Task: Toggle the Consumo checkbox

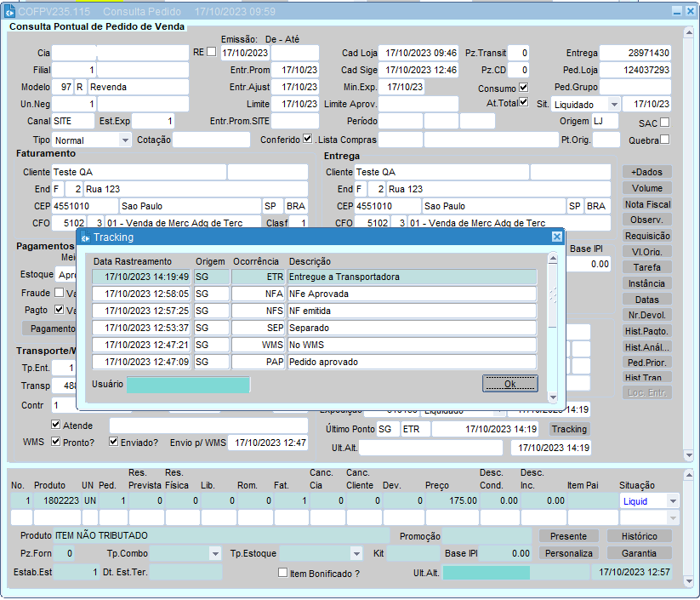Action: [524, 88]
